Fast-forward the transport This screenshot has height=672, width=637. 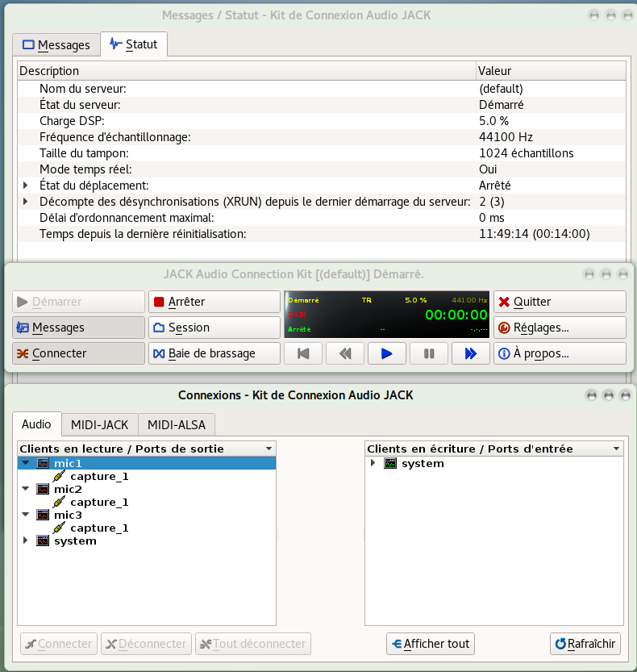[x=470, y=353]
